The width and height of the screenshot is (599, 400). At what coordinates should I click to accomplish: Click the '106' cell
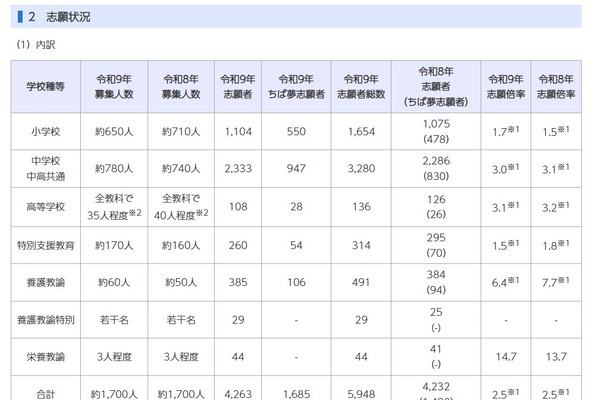296,282
